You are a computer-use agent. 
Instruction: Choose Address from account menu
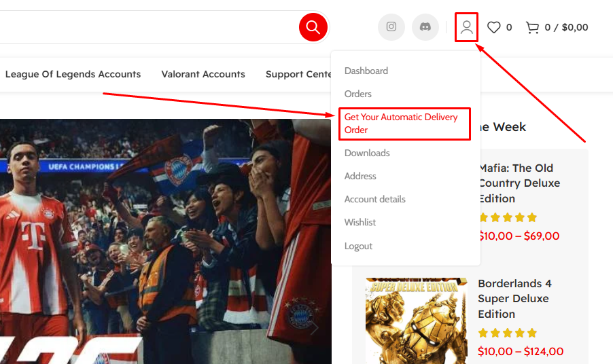pyautogui.click(x=360, y=176)
